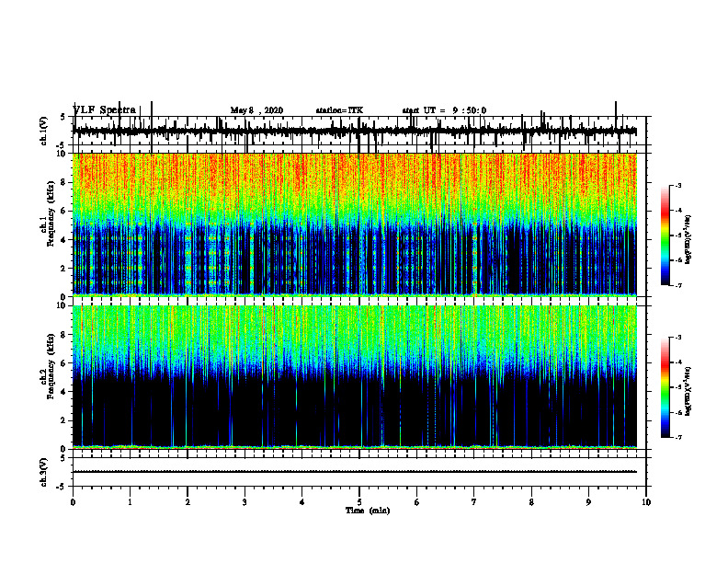
Task: Click the -3 label on ch.2 color bar
Action: click(x=678, y=338)
